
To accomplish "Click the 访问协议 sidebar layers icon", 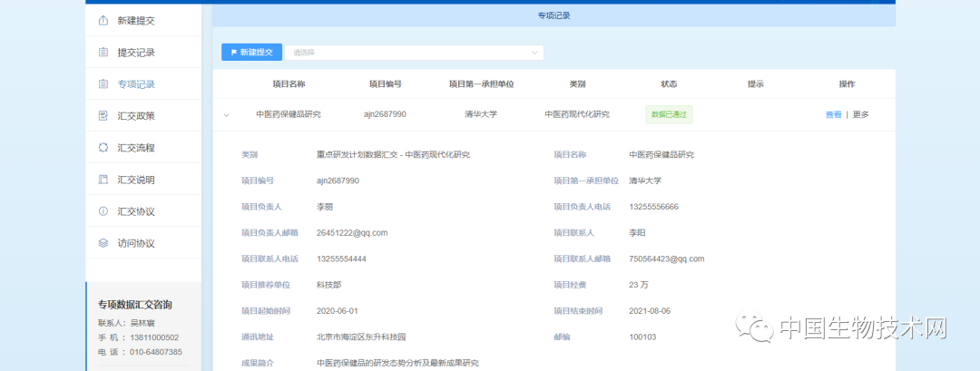I will pos(103,242).
